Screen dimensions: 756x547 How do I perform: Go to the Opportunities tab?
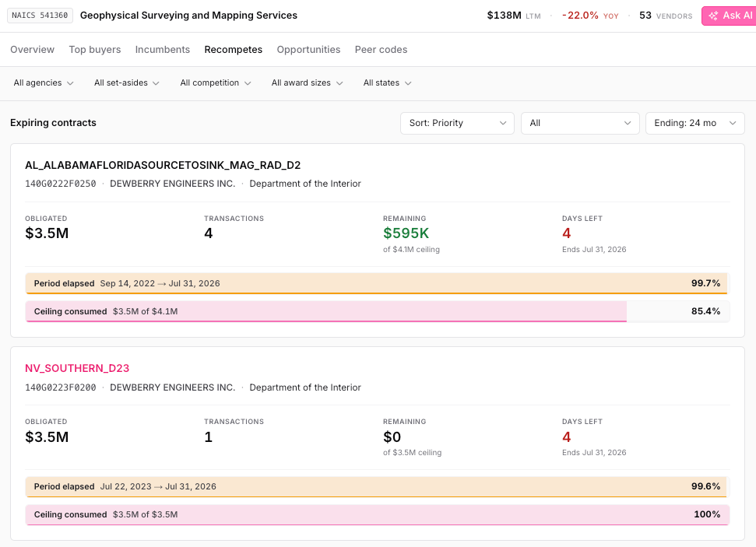coord(308,50)
